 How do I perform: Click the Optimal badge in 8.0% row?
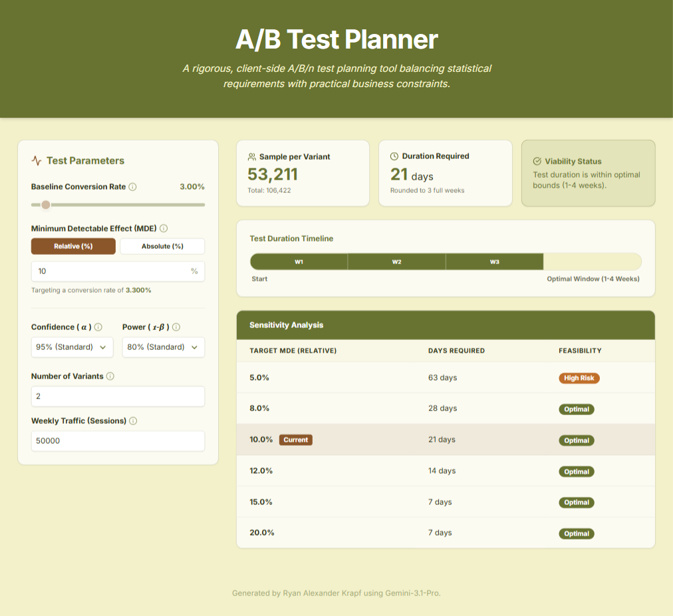click(x=577, y=409)
